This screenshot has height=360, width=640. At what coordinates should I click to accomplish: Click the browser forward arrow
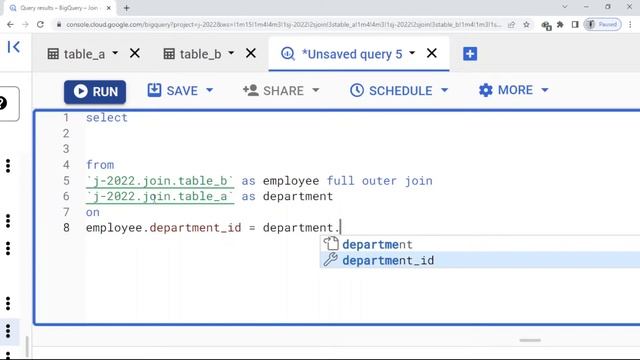pyautogui.click(x=25, y=24)
